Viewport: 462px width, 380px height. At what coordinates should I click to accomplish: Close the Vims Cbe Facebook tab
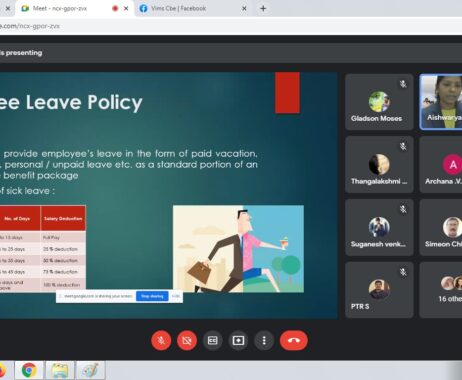[244, 9]
